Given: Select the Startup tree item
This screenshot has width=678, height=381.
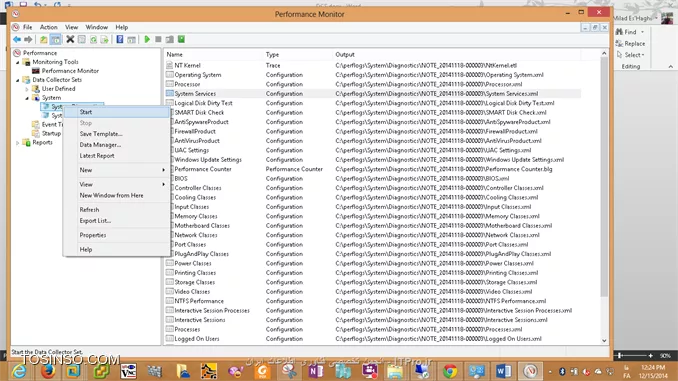Looking at the screenshot, I should coord(51,133).
